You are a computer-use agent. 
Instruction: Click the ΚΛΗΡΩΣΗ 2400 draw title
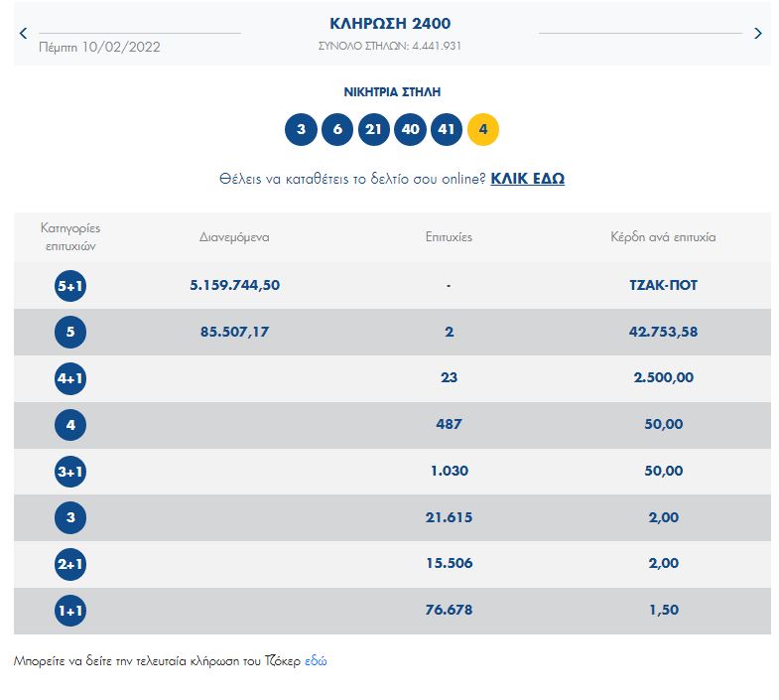(x=390, y=24)
